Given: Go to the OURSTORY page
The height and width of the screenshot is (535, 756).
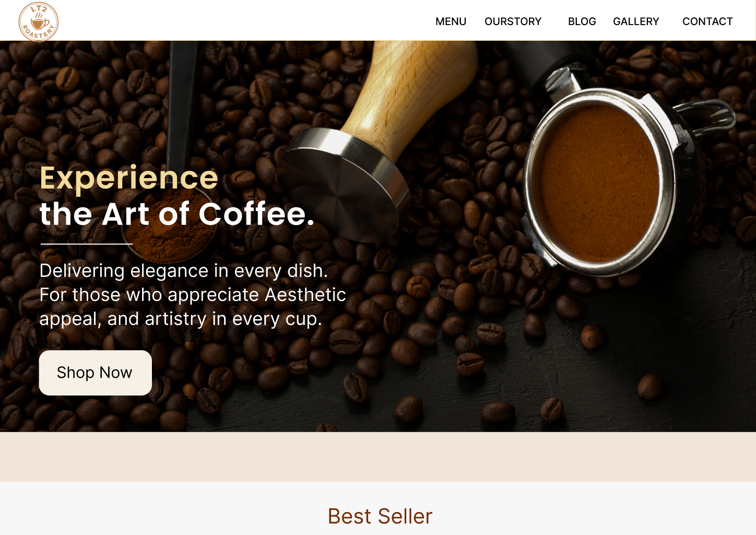Looking at the screenshot, I should point(513,21).
